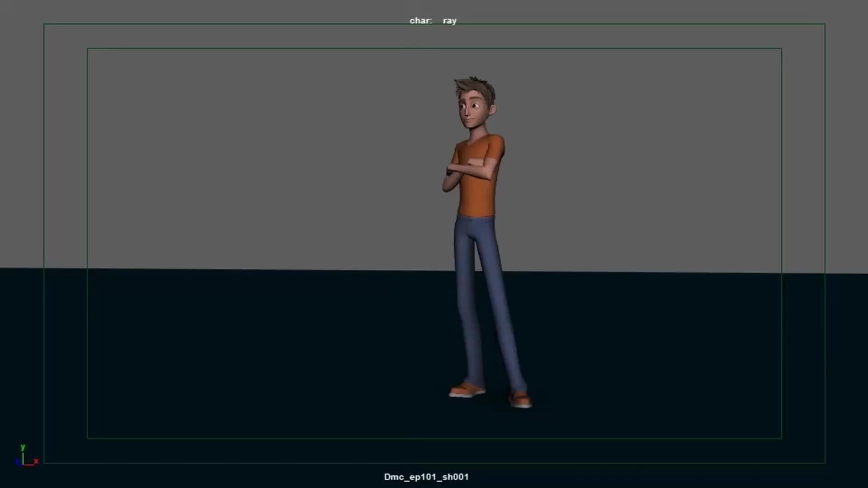Toggle the inner safe-action frame border

87,226
